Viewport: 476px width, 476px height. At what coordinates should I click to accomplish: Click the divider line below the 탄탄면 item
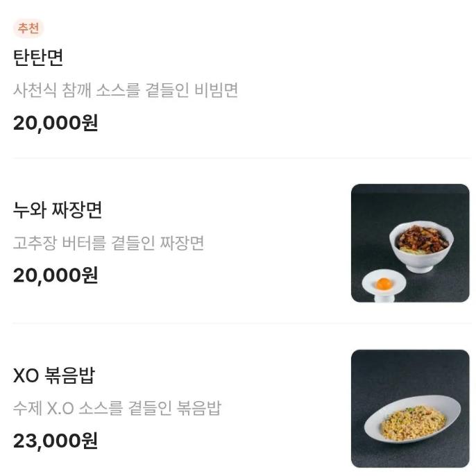coord(241,158)
